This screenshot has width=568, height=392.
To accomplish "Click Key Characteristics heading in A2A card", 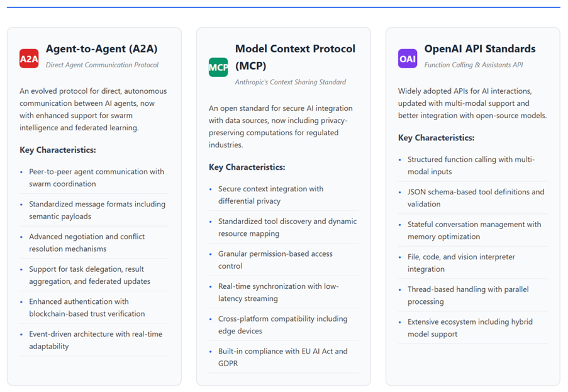I will (58, 150).
